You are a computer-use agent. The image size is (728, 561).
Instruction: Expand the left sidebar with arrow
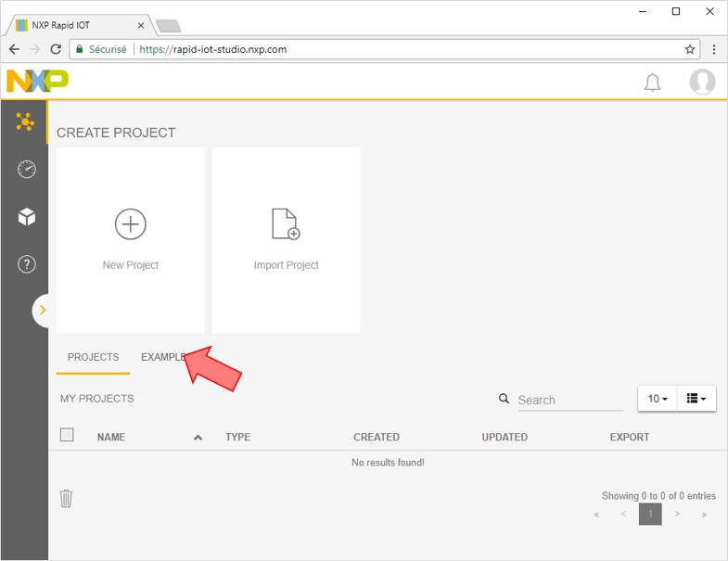point(42,310)
